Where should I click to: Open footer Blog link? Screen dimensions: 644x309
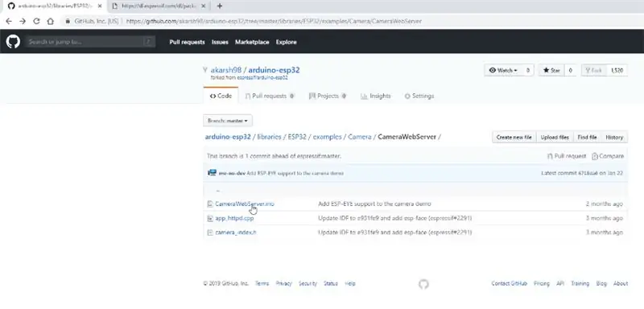tap(601, 283)
